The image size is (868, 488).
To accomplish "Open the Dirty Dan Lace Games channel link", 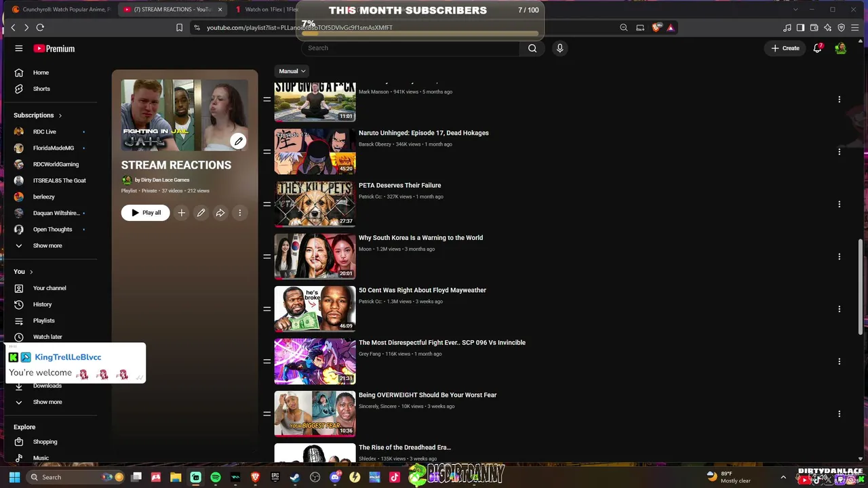I will point(162,180).
